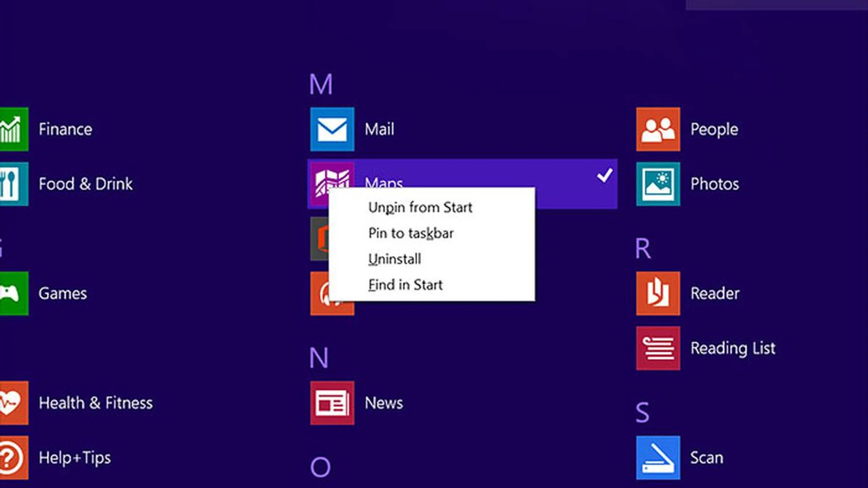Choose "Pin to taskbar" from the menu
This screenshot has height=488, width=868.
411,233
